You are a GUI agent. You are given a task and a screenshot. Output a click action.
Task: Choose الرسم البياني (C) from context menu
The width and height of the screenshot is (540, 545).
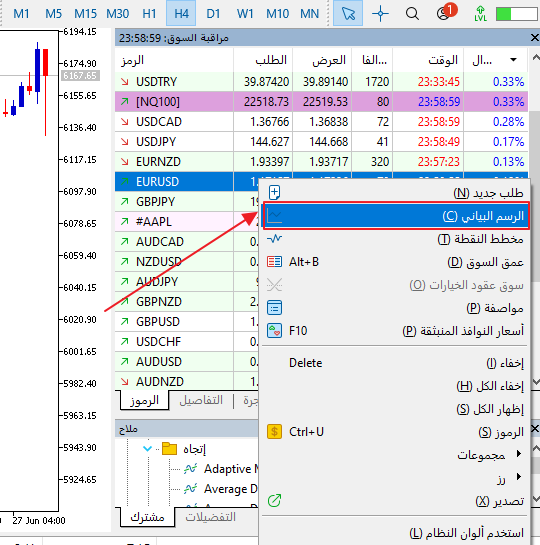396,216
